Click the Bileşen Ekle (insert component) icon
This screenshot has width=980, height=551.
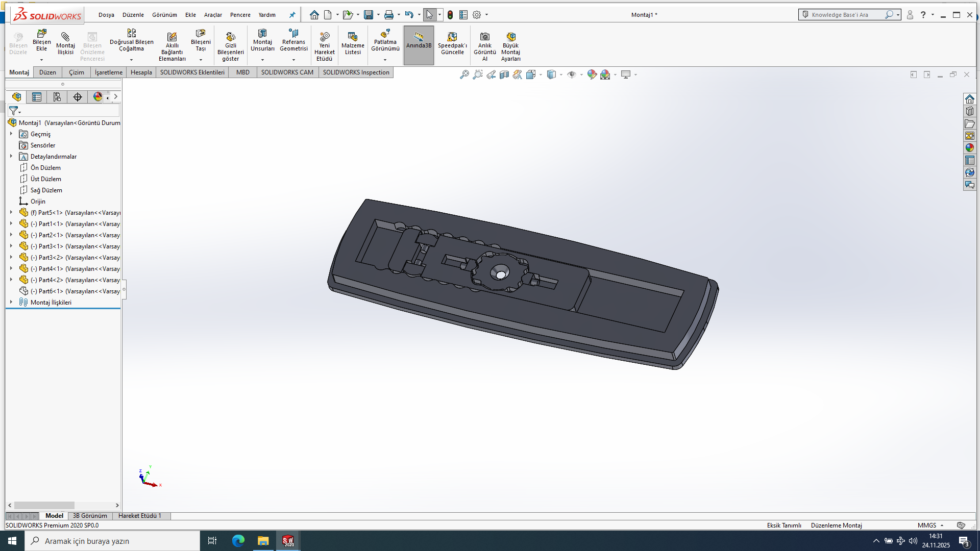pos(41,35)
